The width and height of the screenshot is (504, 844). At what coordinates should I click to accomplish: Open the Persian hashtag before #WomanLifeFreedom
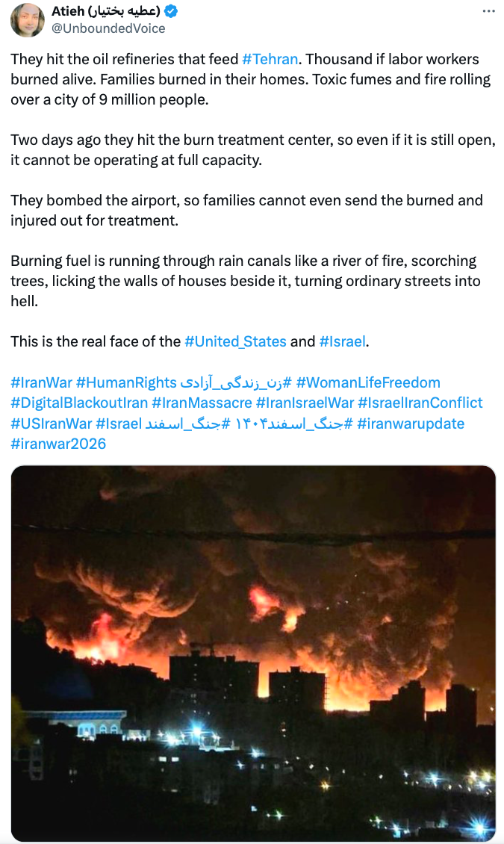(235, 382)
